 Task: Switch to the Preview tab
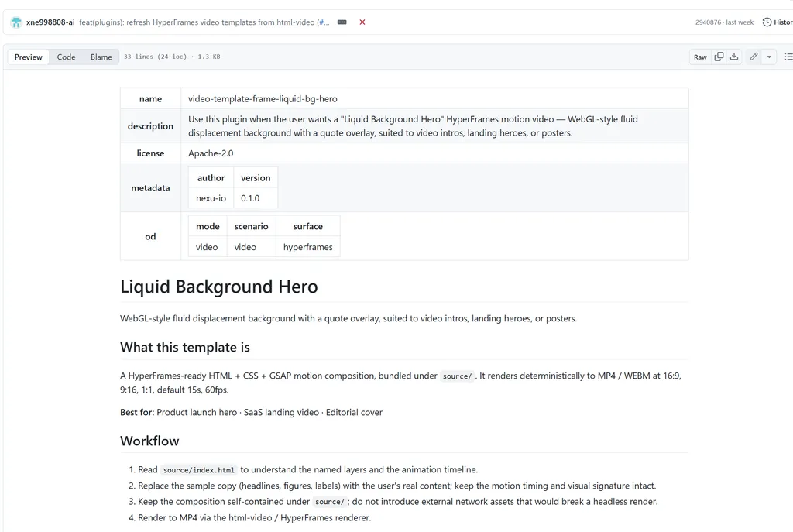click(29, 57)
